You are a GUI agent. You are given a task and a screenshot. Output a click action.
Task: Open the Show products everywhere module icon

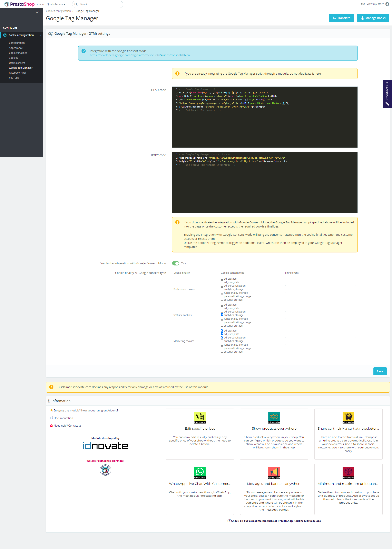[274, 418]
